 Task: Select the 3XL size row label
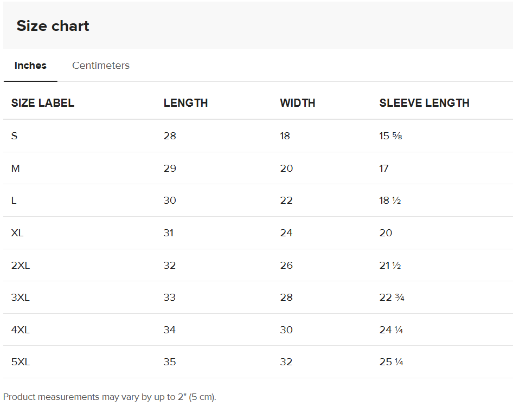(20, 298)
